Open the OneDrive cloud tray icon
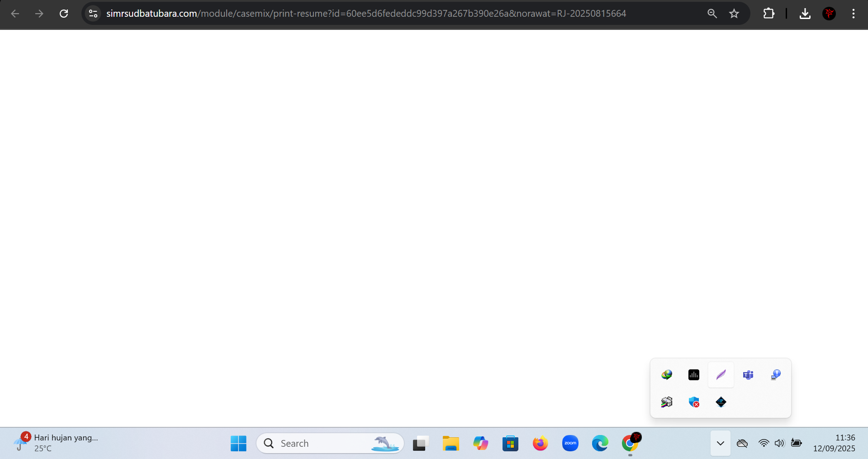 pyautogui.click(x=742, y=443)
